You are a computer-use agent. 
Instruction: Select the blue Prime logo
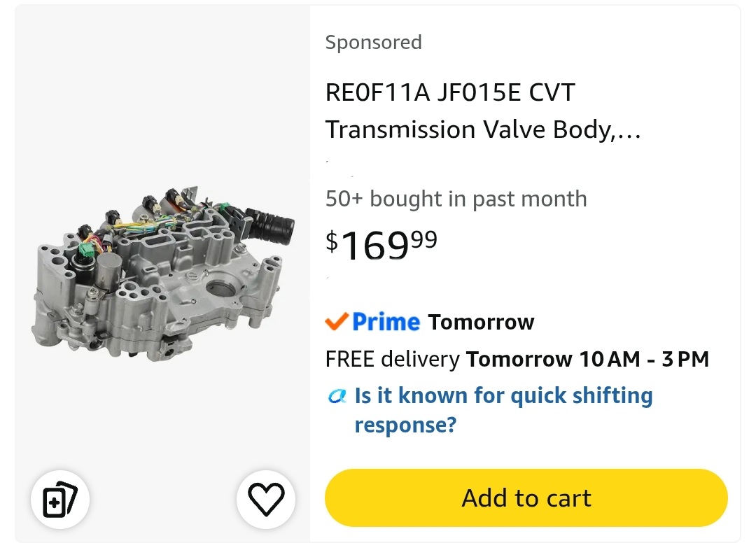(x=386, y=322)
